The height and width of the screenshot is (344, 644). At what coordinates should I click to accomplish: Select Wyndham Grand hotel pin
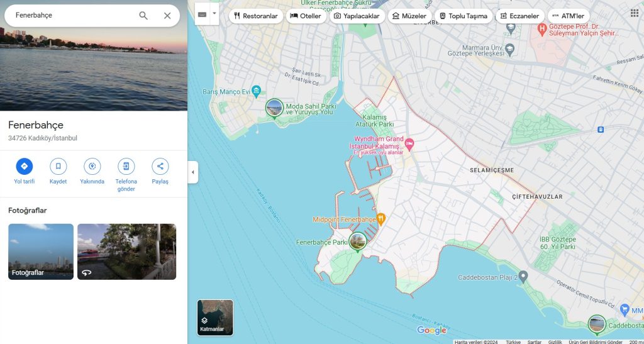point(409,143)
